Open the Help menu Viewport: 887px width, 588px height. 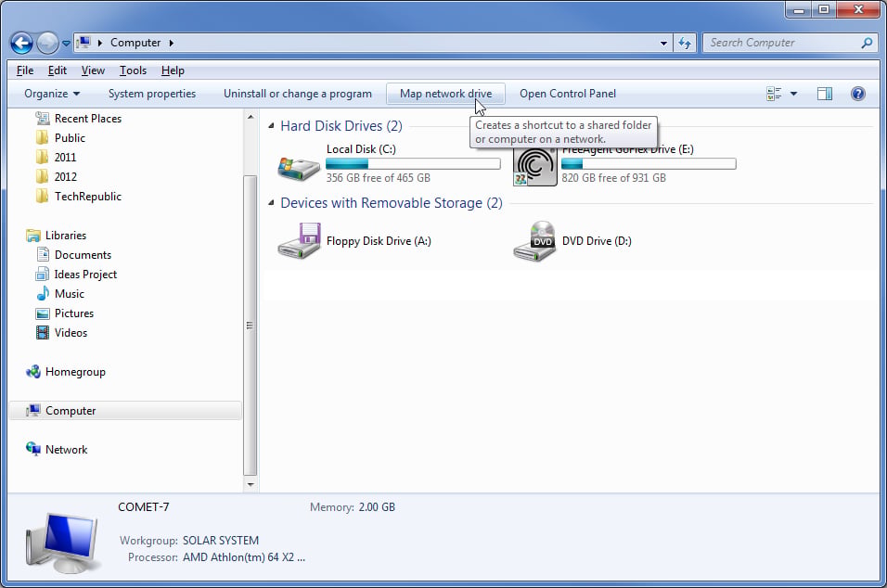coord(173,70)
